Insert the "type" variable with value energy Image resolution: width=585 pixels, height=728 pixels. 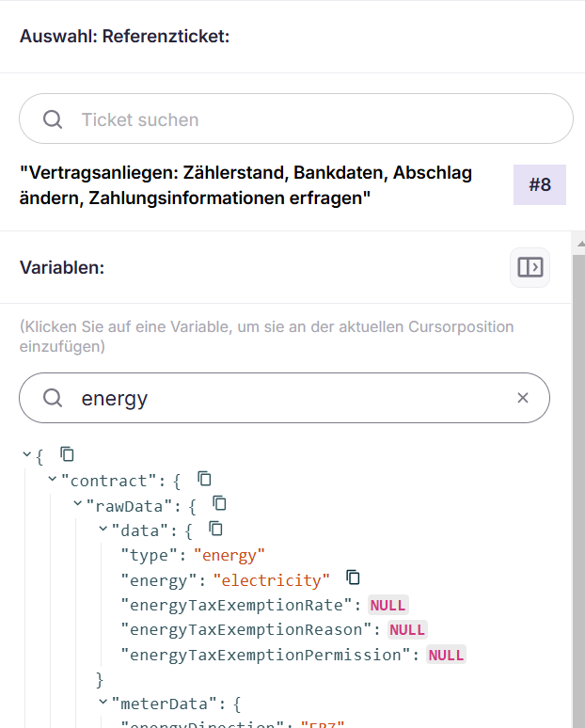[150, 554]
